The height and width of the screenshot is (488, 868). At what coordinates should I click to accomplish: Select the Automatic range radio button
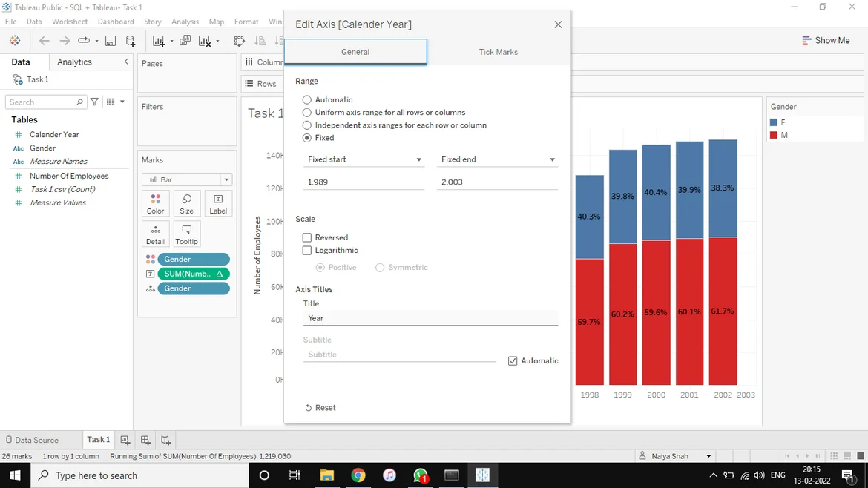click(307, 100)
